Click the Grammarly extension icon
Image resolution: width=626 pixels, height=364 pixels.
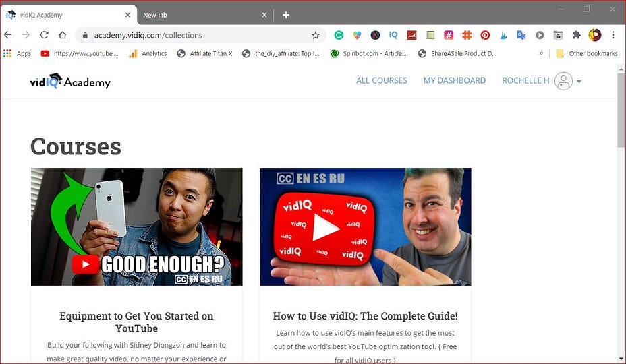click(339, 35)
